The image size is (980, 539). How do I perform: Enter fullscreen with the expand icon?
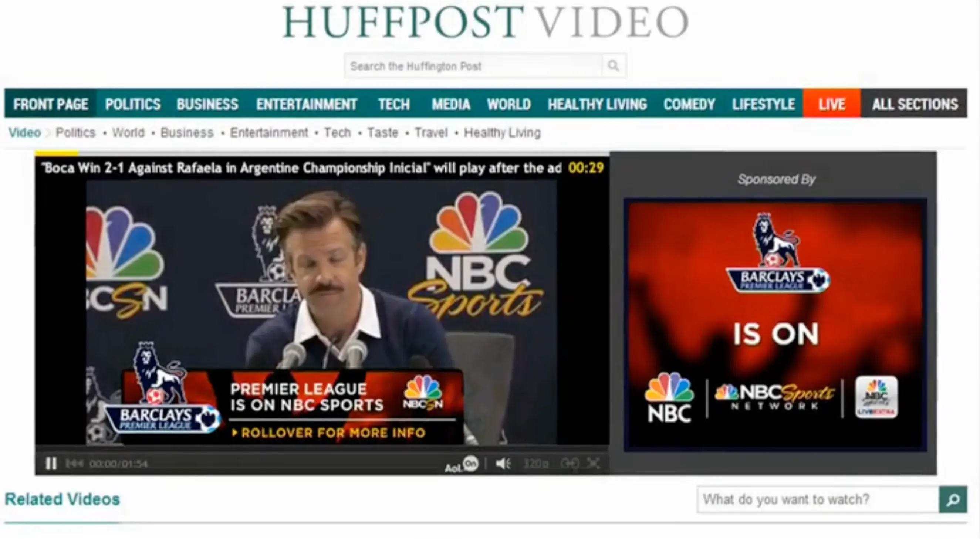click(x=593, y=463)
